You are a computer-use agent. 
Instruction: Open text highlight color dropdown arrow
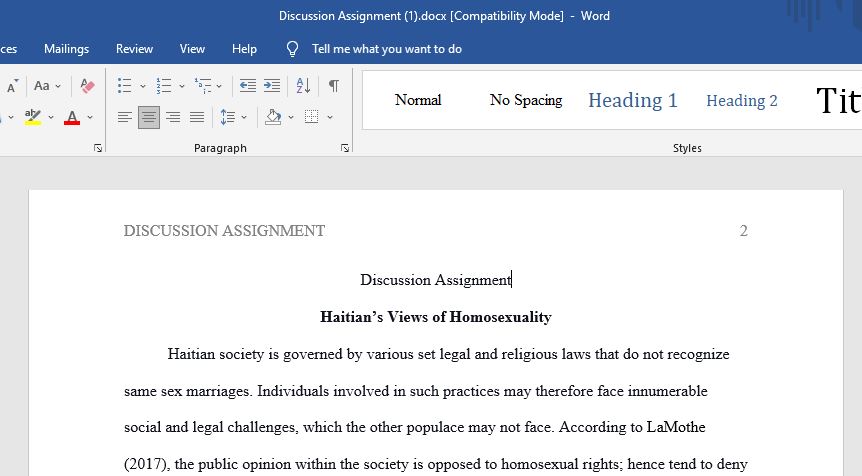point(51,117)
